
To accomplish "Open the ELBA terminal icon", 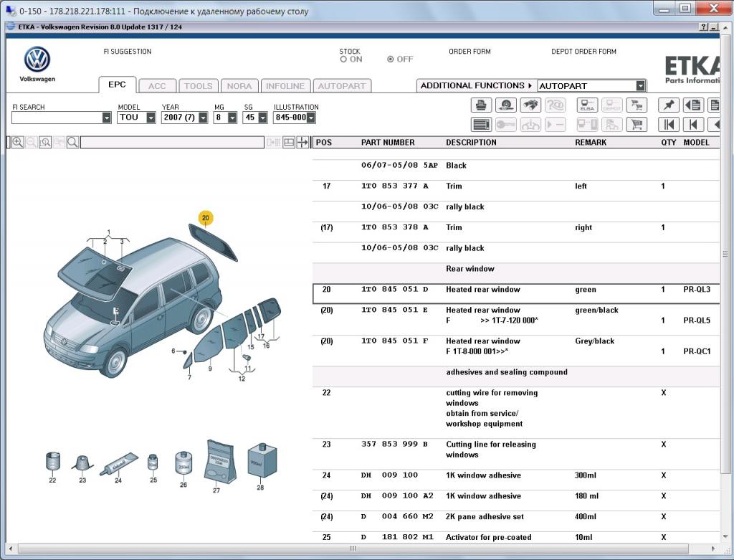I will coord(587,105).
